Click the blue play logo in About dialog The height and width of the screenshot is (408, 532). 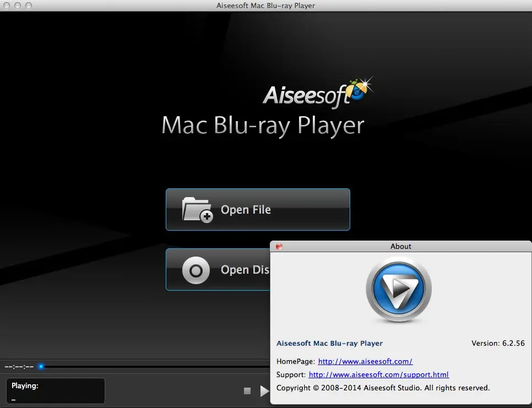tap(399, 289)
